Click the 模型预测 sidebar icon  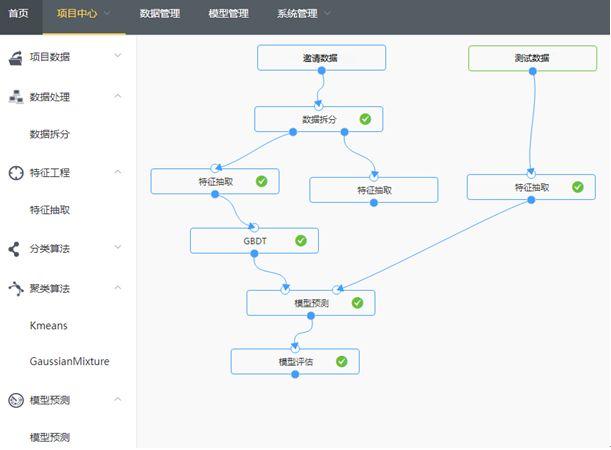click(16, 400)
